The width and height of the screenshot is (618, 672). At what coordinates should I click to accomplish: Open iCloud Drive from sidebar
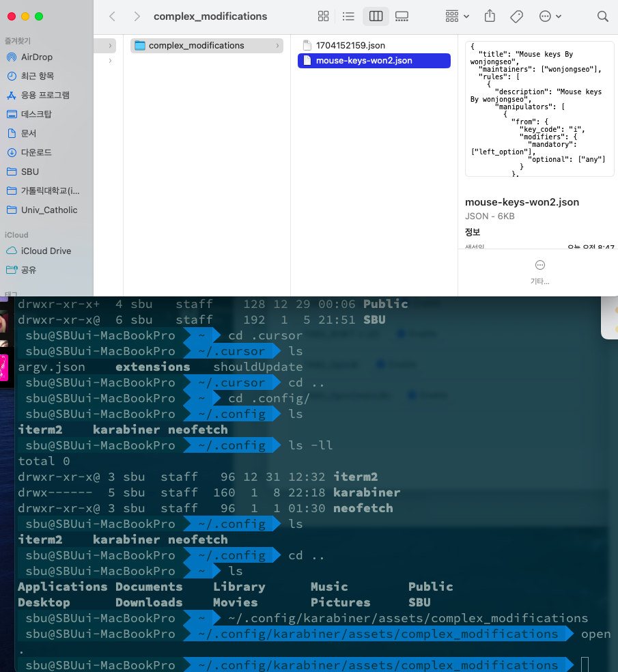[x=46, y=251]
